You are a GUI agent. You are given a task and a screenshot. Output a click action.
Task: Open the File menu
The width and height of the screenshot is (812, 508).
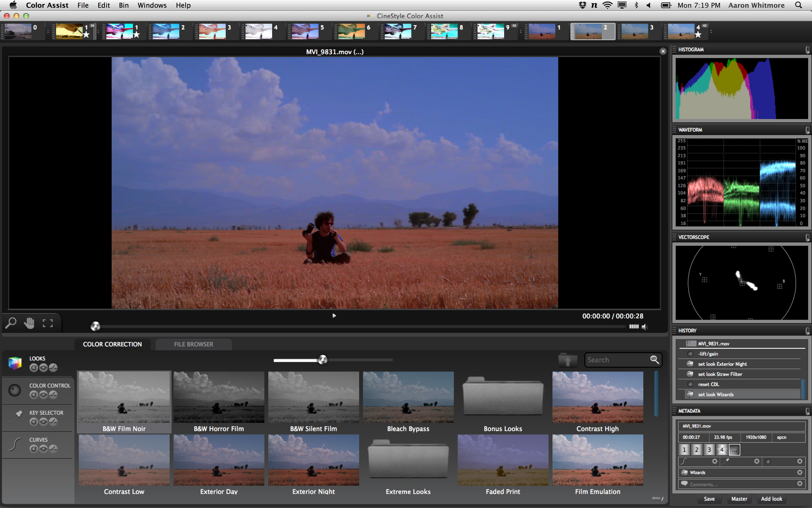(83, 5)
